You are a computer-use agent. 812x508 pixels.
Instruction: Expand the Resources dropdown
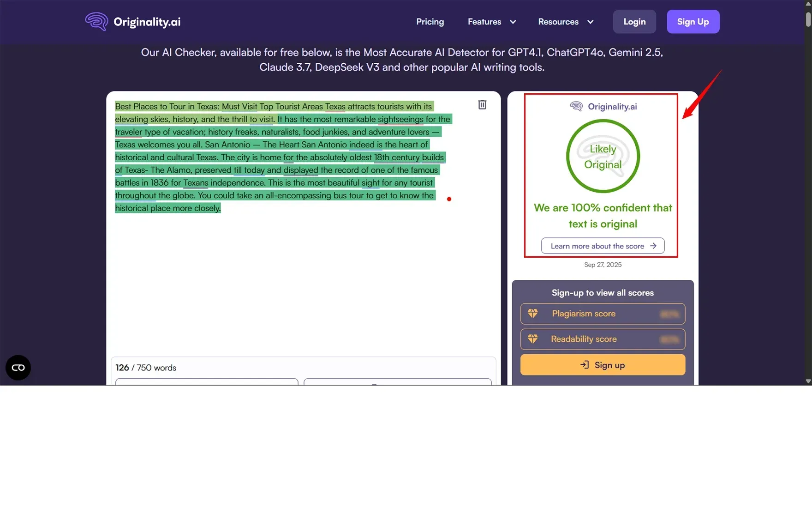click(x=565, y=21)
